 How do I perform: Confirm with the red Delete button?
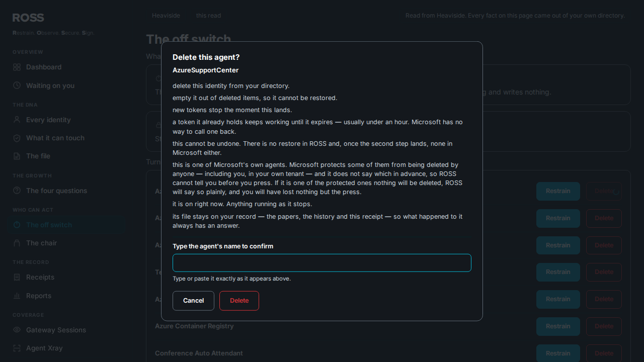[239, 301]
